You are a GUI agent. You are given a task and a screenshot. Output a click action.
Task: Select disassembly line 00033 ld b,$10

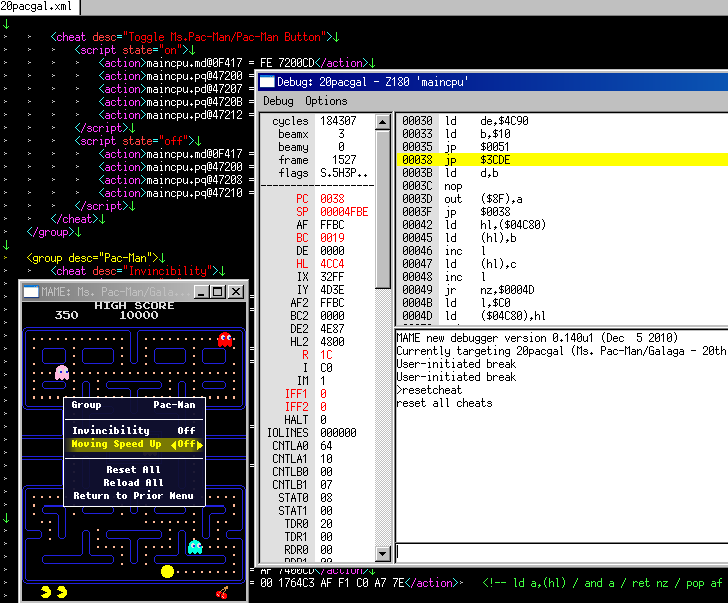(562, 134)
